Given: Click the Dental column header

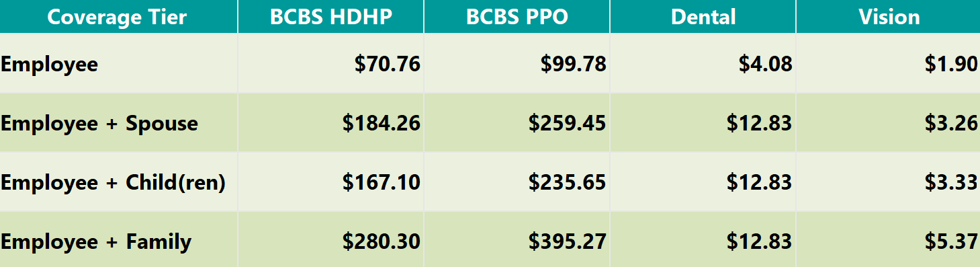Looking at the screenshot, I should (703, 16).
